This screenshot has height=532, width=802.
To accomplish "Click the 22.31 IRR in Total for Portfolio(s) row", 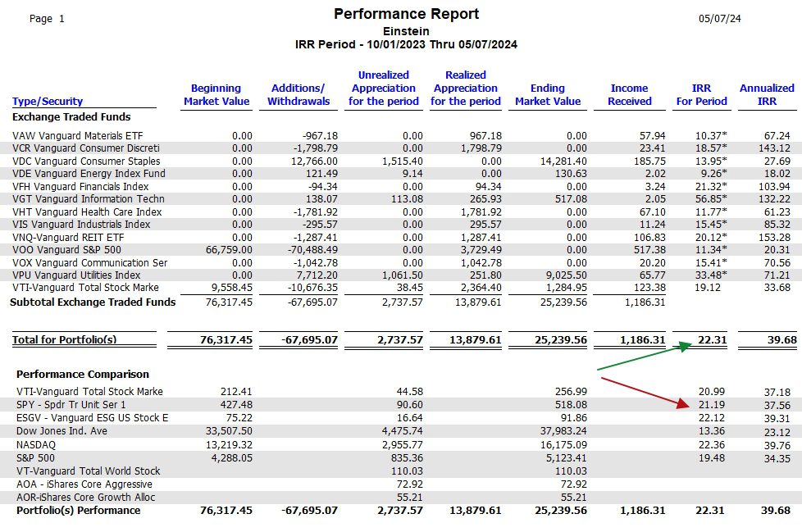I will pyautogui.click(x=712, y=340).
